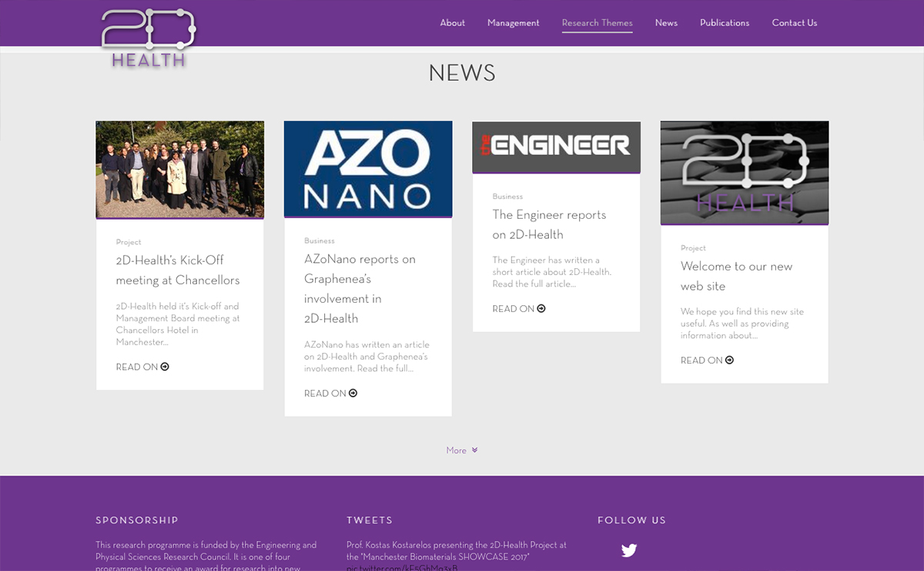This screenshot has height=571, width=924.
Task: Click the 2D Health logo
Action: tap(148, 37)
